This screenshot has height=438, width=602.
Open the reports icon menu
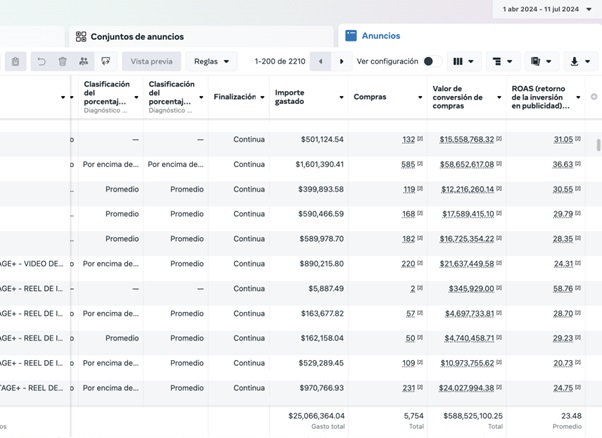[541, 62]
